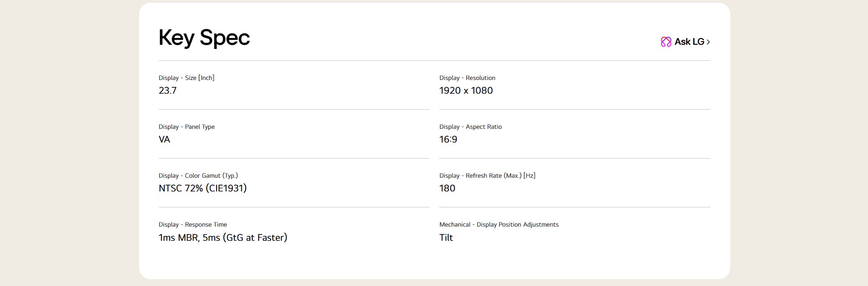Click the VA panel type value
Image resolution: width=868 pixels, height=286 pixels.
[164, 139]
